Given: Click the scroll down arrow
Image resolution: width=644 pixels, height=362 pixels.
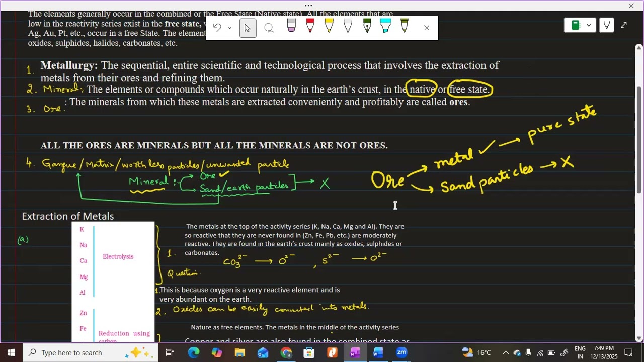Looking at the screenshot, I should pyautogui.click(x=639, y=338).
